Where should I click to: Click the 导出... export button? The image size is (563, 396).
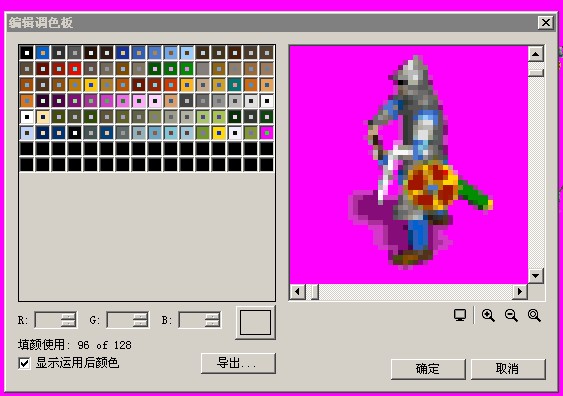238,363
